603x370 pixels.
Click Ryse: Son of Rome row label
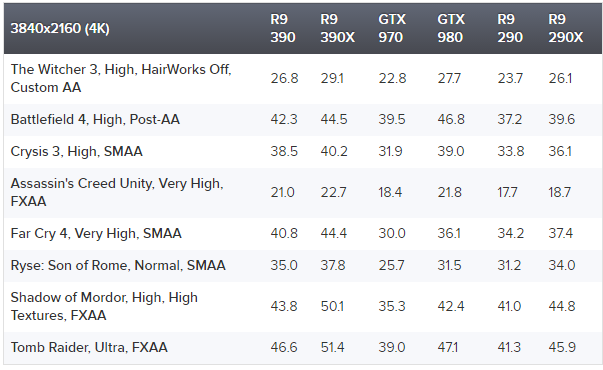118,265
